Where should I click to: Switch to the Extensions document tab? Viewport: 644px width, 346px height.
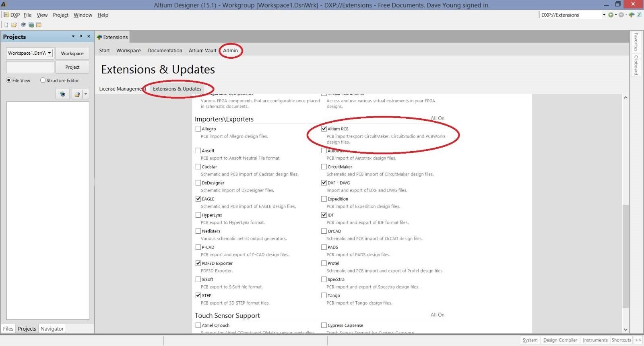pyautogui.click(x=112, y=37)
